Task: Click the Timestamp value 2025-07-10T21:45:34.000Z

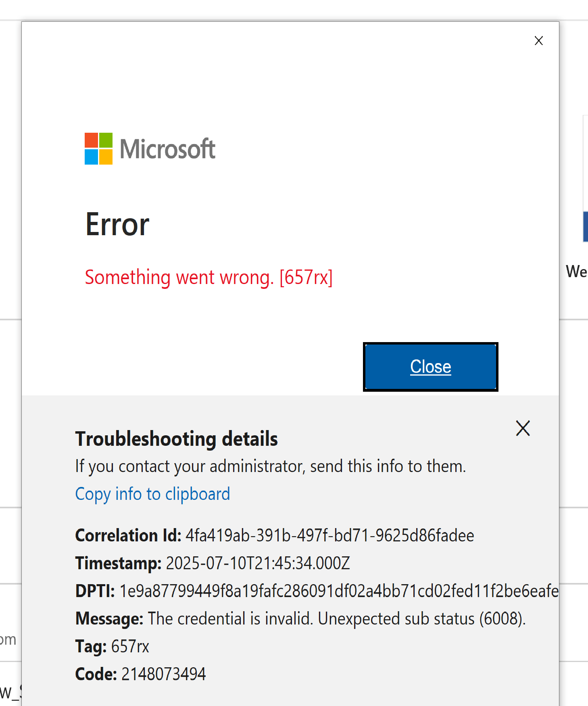Action: [x=258, y=563]
